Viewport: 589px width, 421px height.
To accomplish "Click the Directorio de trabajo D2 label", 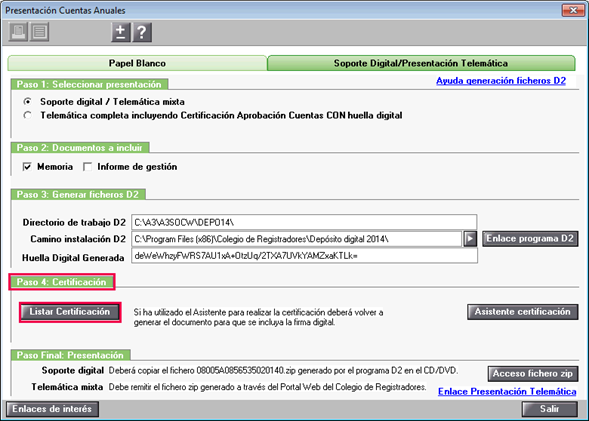I will pos(74,222).
